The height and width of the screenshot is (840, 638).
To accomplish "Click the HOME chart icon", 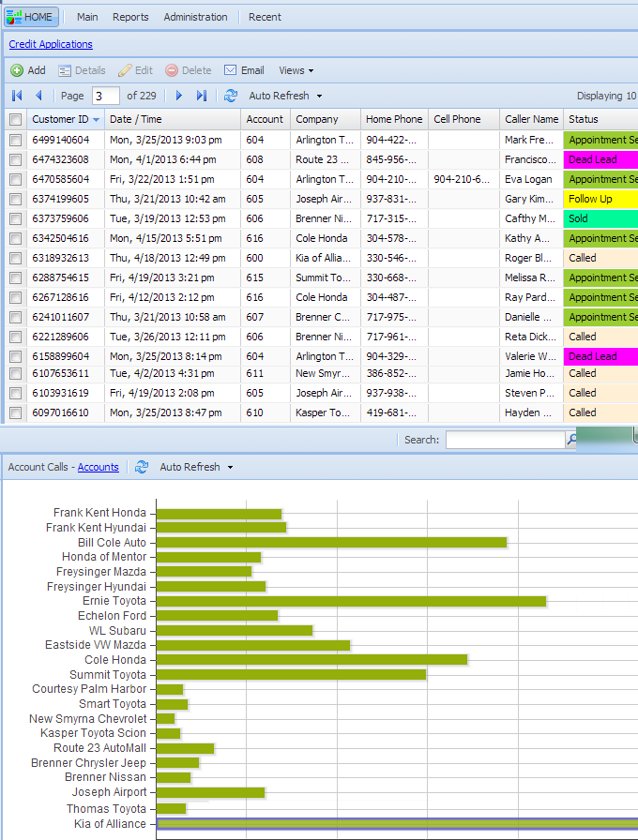I will pyautogui.click(x=14, y=17).
